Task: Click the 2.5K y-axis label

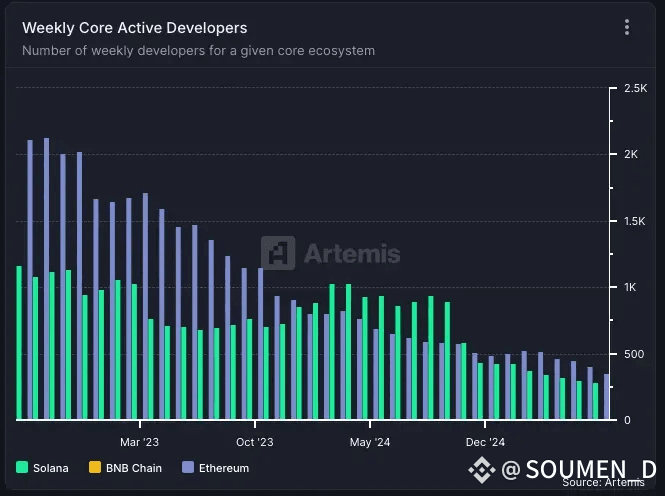Action: 636,88
